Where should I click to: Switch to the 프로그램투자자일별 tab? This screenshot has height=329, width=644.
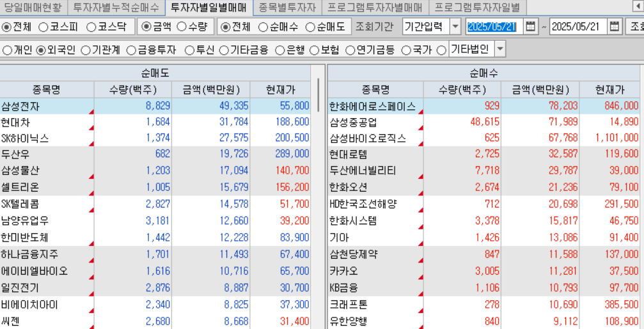[x=477, y=6]
